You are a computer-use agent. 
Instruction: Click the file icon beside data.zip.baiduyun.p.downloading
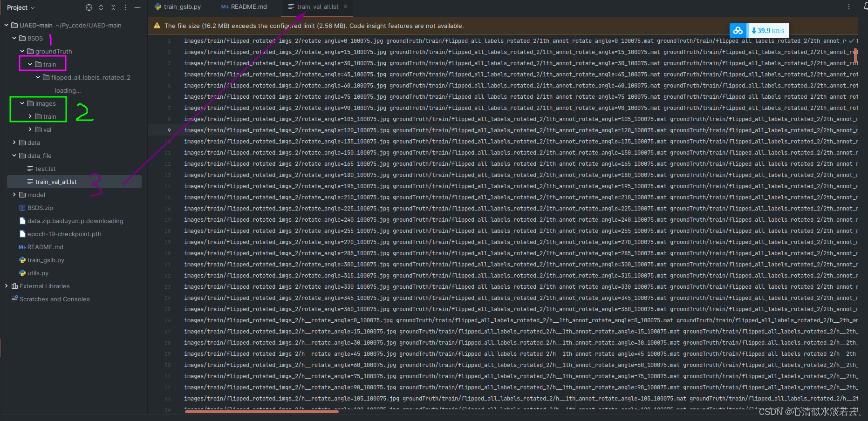(x=22, y=221)
